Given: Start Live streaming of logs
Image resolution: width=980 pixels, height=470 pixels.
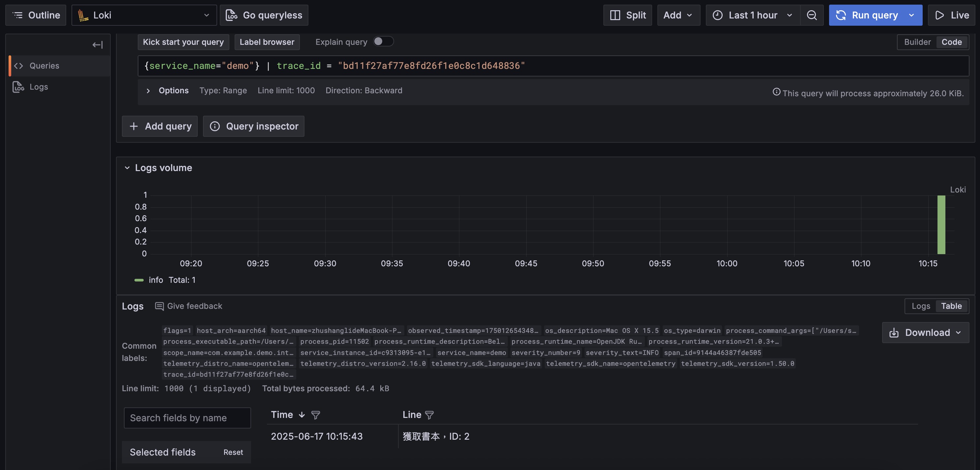Looking at the screenshot, I should click(952, 15).
